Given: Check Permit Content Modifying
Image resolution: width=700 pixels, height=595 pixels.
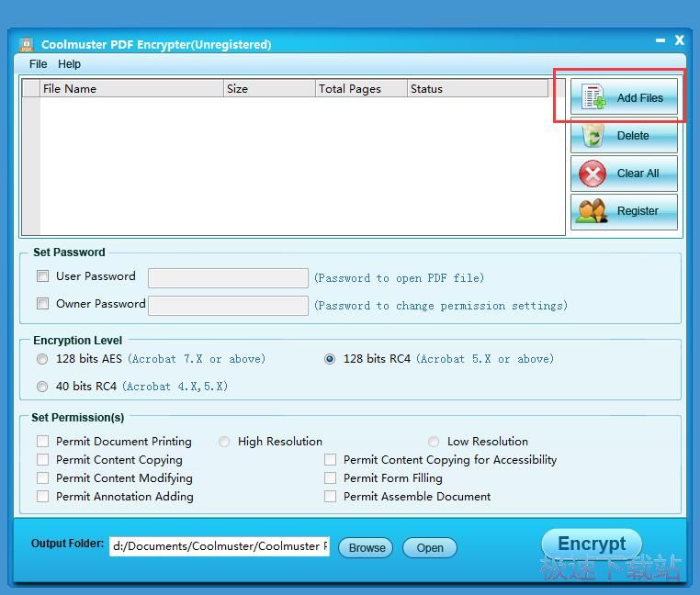Looking at the screenshot, I should point(43,478).
